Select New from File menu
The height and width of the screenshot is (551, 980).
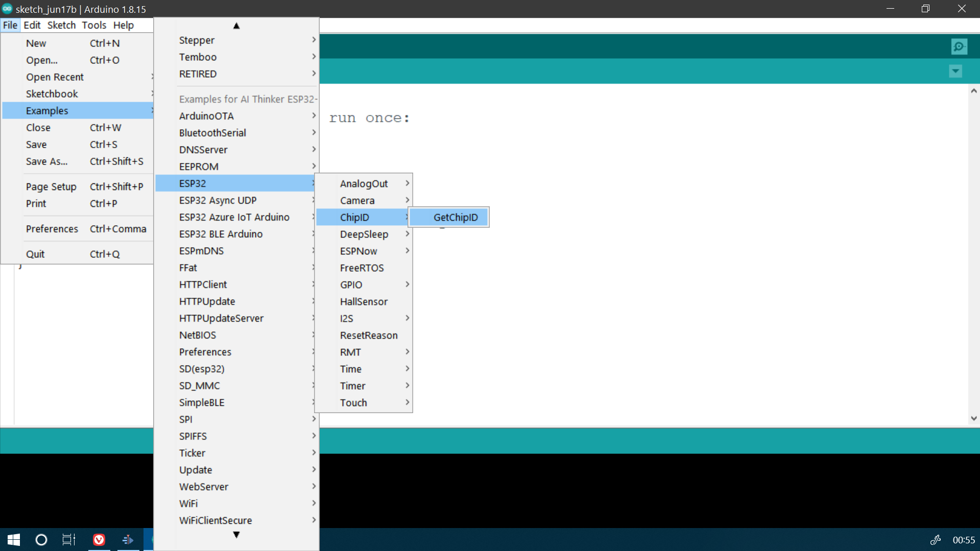(x=78, y=43)
